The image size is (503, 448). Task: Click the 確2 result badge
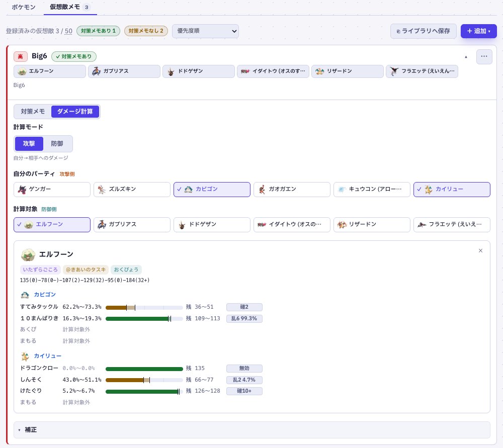pos(244,307)
